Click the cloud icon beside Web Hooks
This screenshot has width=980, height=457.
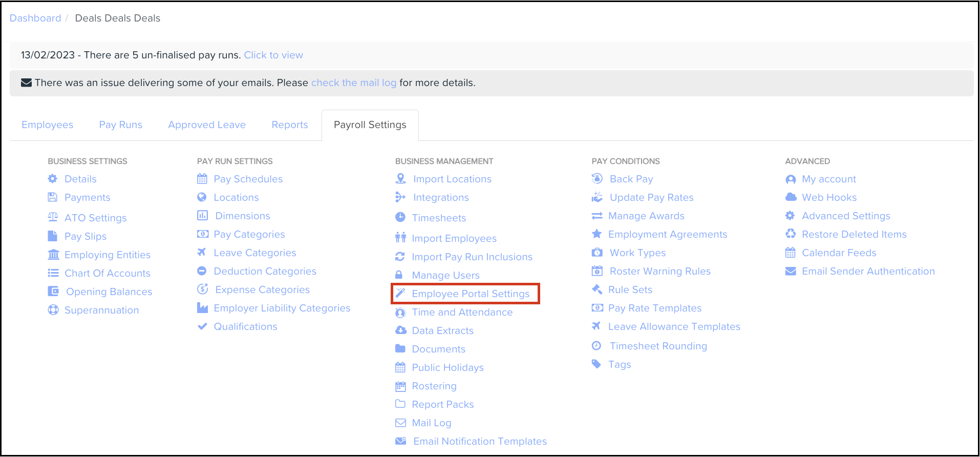coord(791,197)
